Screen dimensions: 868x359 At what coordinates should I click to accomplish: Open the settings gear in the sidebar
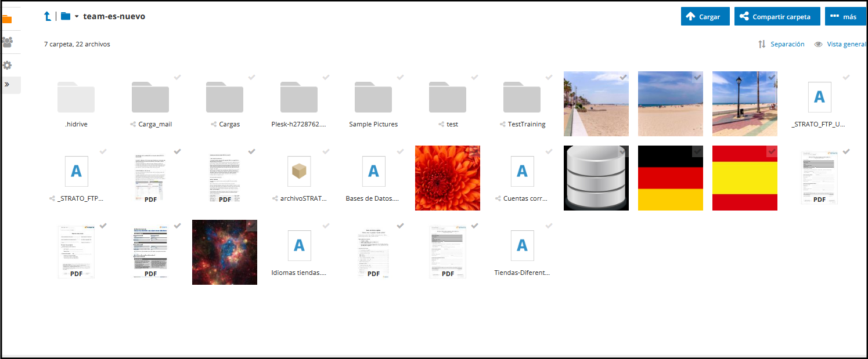pyautogui.click(x=8, y=65)
